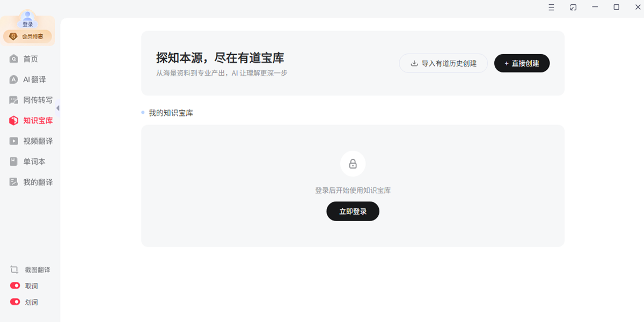
Task: Select the 我的知识宝库 section heading
Action: coord(171,113)
